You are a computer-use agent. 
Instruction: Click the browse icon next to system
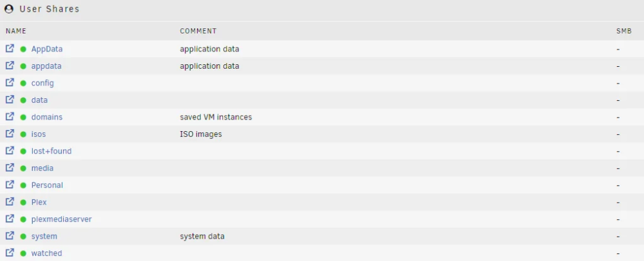10,236
